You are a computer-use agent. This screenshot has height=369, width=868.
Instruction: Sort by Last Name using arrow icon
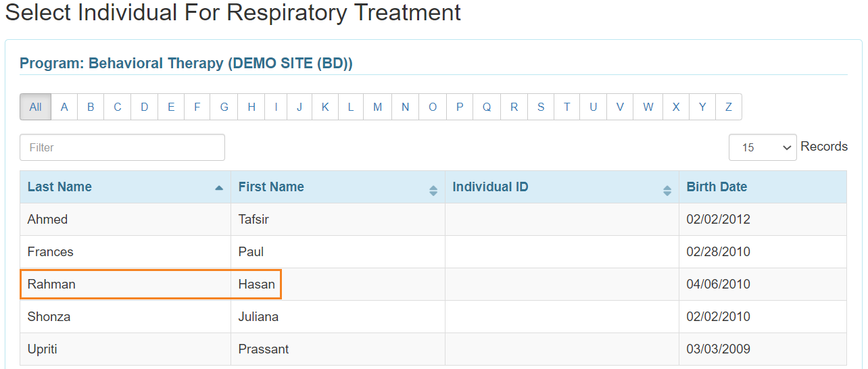[x=218, y=188]
